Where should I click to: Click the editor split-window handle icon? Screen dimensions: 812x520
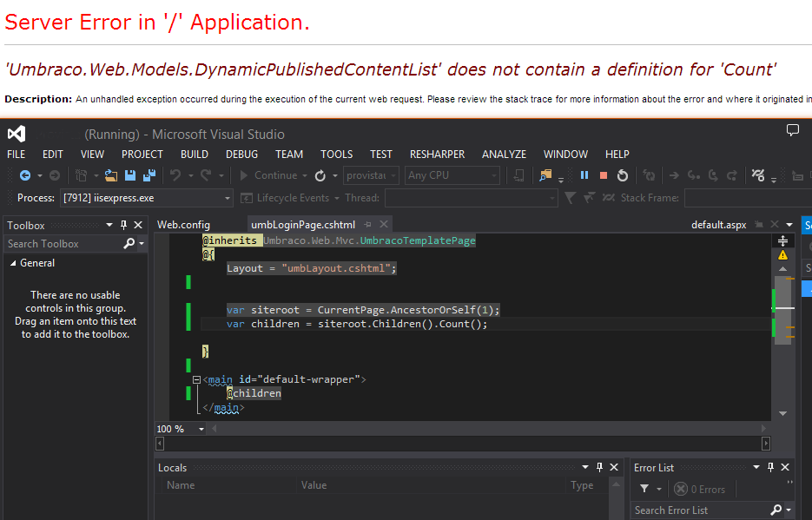point(782,240)
